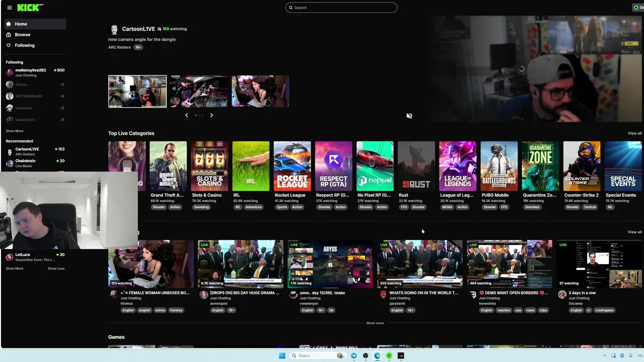Click the search field
644x362 pixels.
341,8
